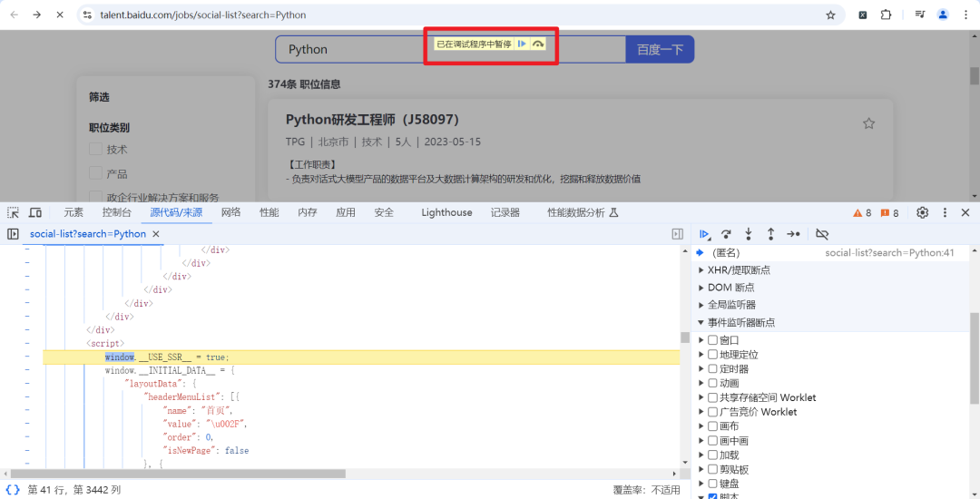Show the 8 warnings counter
The width and height of the screenshot is (980, 499).
click(x=862, y=213)
